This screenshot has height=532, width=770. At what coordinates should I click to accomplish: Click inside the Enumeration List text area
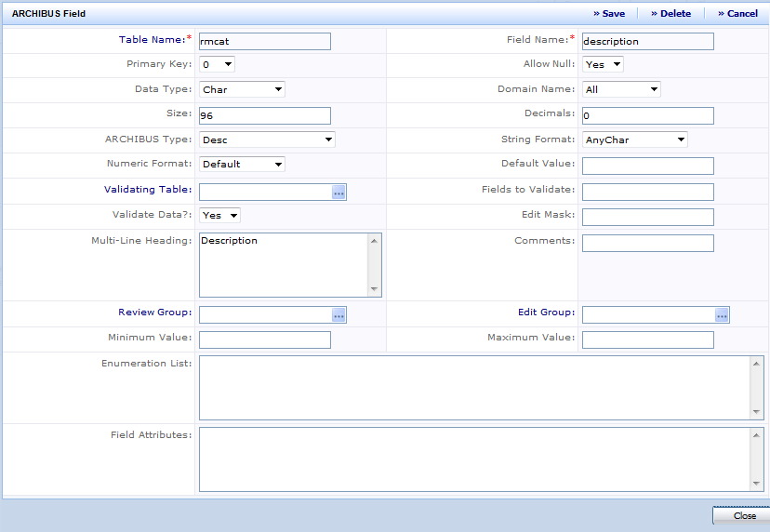474,388
